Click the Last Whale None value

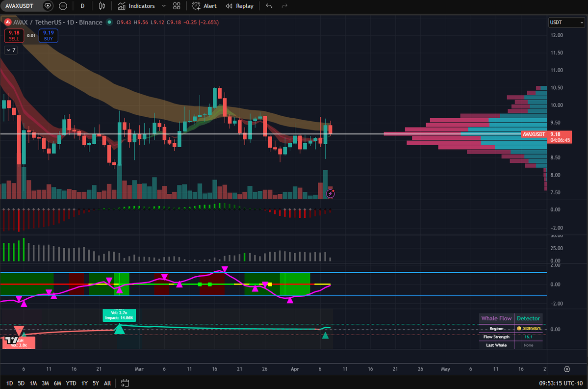tap(528, 345)
